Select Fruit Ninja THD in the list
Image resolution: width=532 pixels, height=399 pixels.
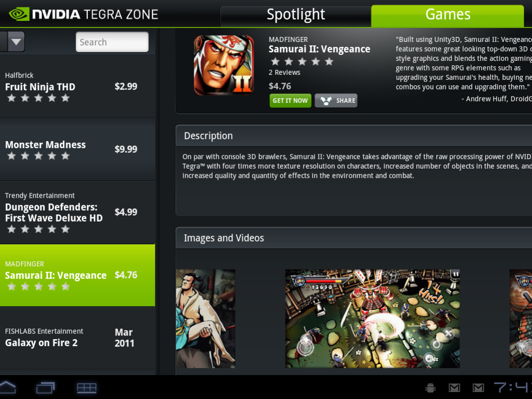(77, 87)
